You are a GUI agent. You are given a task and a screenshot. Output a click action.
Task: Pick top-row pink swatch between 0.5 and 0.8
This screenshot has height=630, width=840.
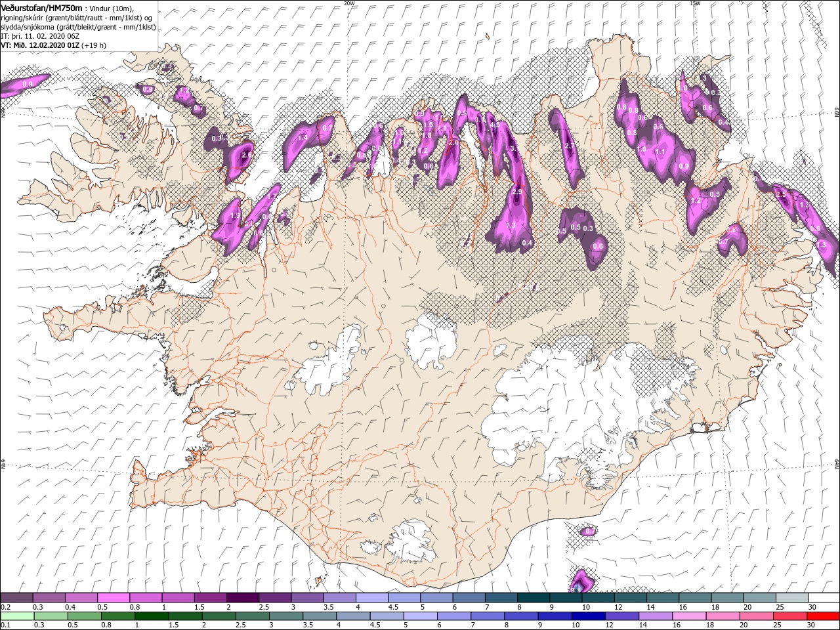click(114, 598)
